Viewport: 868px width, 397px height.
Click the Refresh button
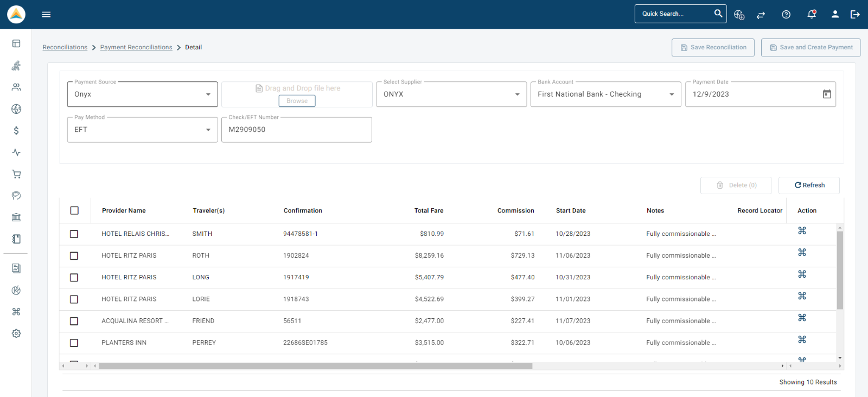point(809,185)
